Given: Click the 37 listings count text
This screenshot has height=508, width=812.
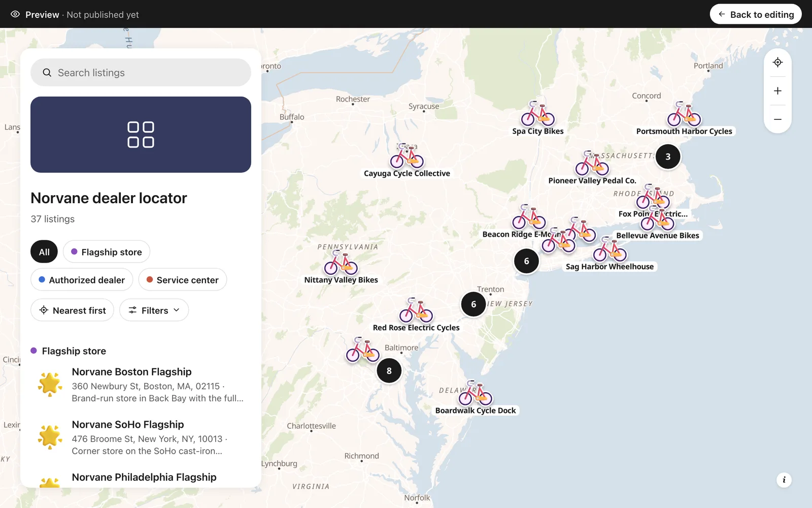Looking at the screenshot, I should coord(53,219).
